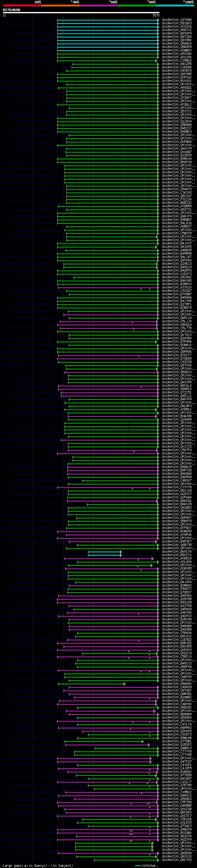Click hit label UniRef100_Q7ZWY7

pos(177,98)
